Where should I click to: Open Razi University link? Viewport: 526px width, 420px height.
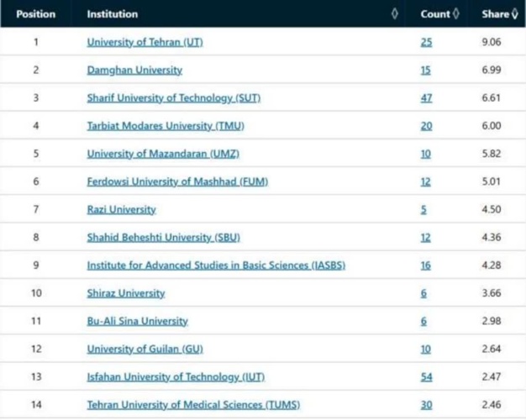coord(122,209)
